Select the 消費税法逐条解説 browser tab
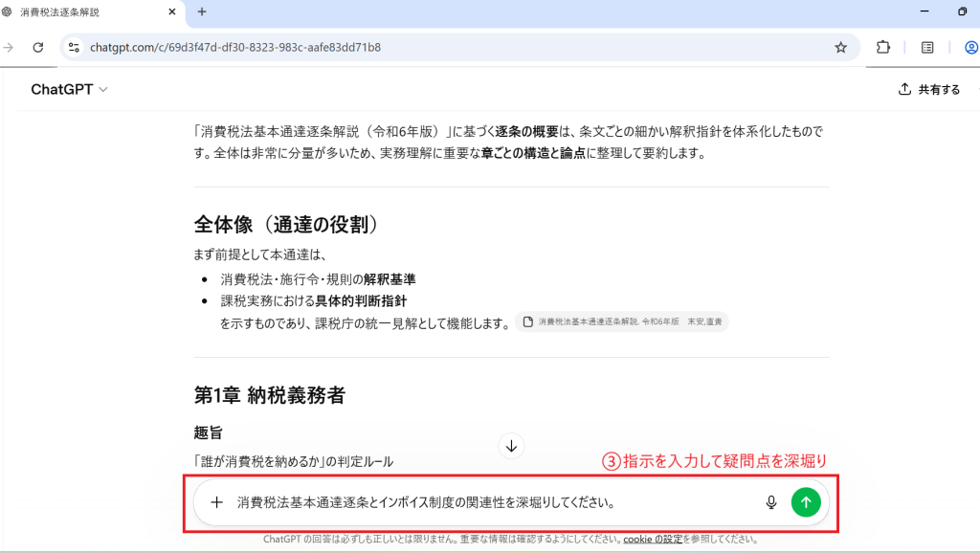 86,12
